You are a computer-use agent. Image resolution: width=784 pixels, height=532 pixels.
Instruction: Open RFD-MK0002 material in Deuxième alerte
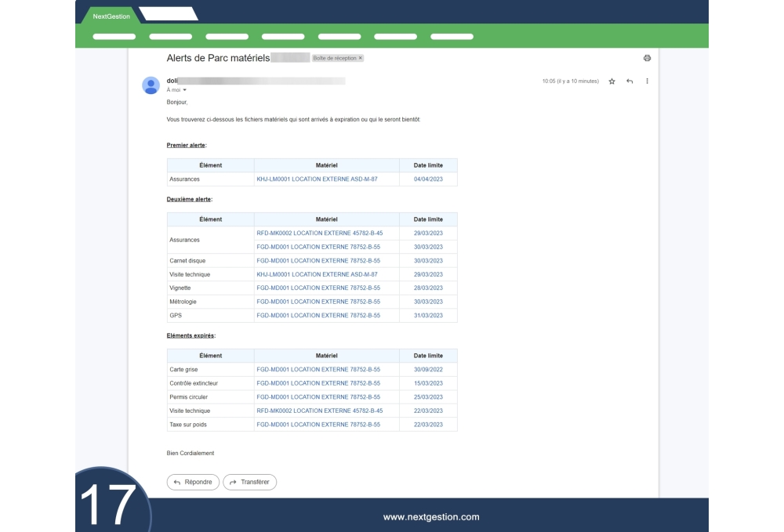[319, 233]
